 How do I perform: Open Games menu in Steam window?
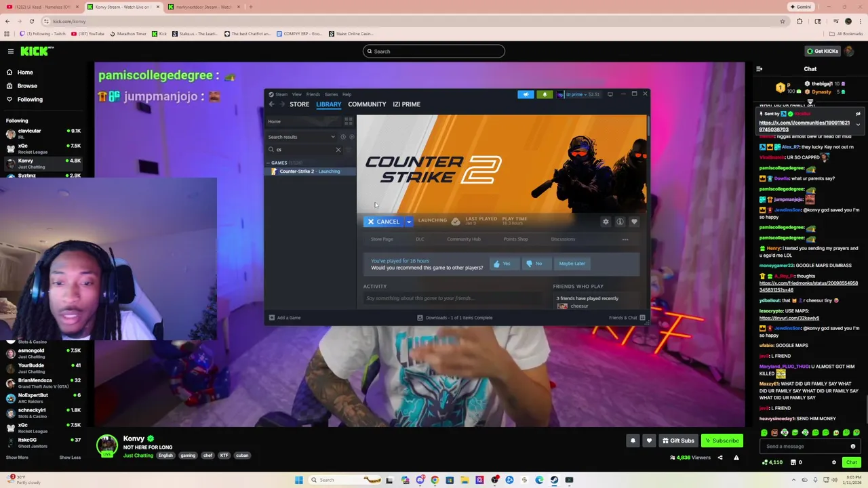coord(331,94)
